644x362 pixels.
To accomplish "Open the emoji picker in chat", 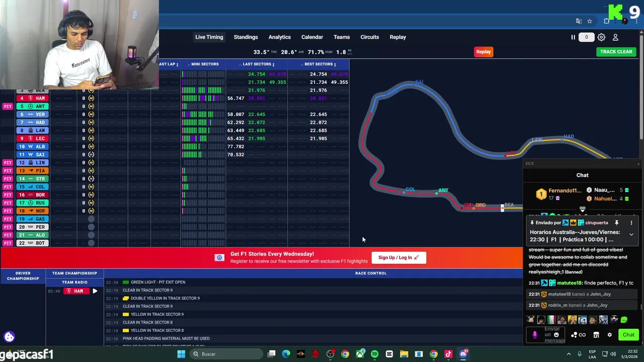I will (x=556, y=335).
